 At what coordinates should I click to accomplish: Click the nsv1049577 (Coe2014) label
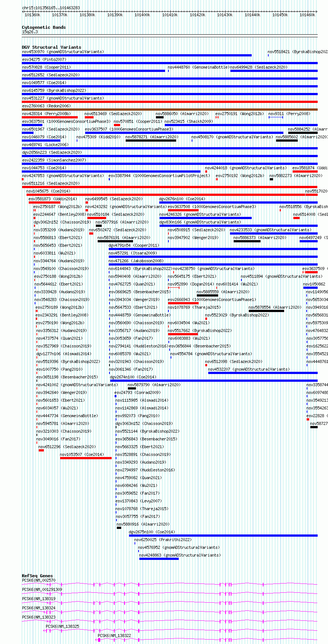(44, 83)
